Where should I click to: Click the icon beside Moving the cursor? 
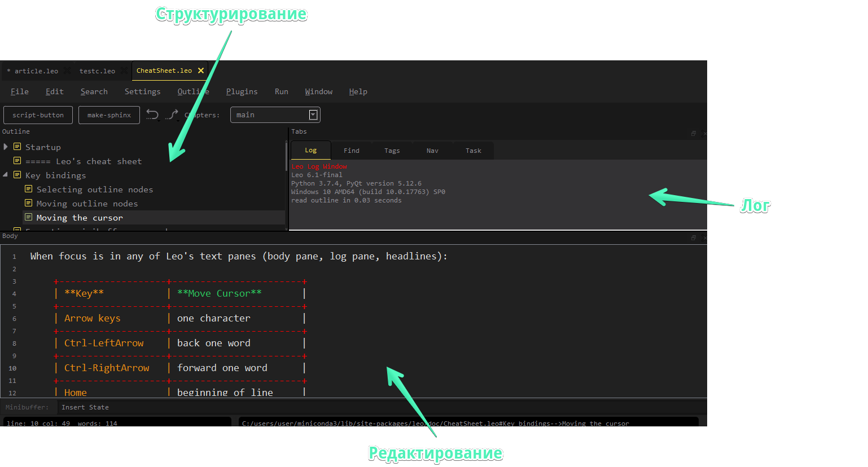coord(29,217)
